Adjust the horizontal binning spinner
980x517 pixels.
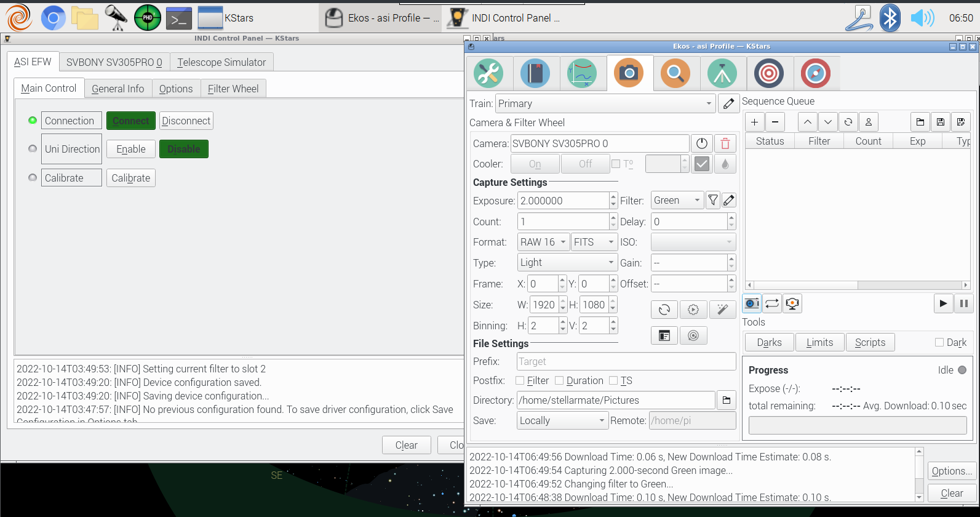coord(562,326)
